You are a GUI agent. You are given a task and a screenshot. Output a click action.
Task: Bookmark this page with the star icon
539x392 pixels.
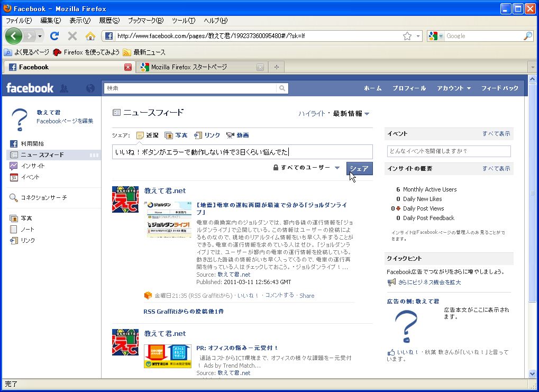407,36
